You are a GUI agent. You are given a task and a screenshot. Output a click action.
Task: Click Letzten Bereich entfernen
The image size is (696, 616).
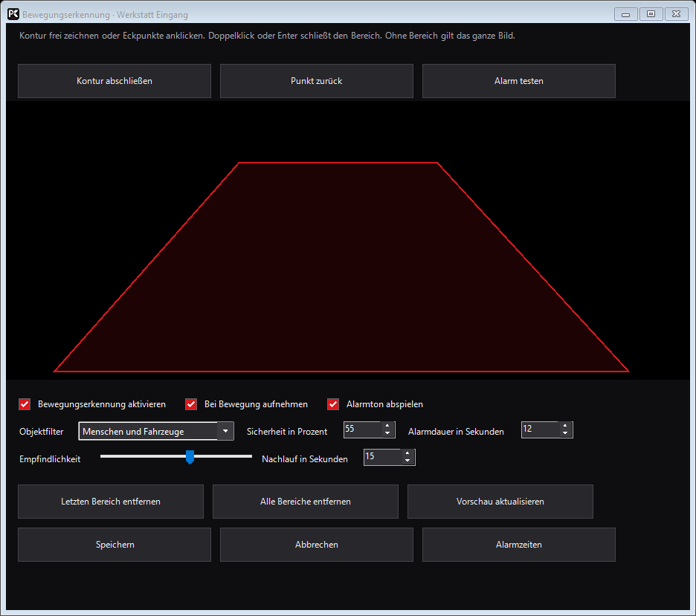111,501
